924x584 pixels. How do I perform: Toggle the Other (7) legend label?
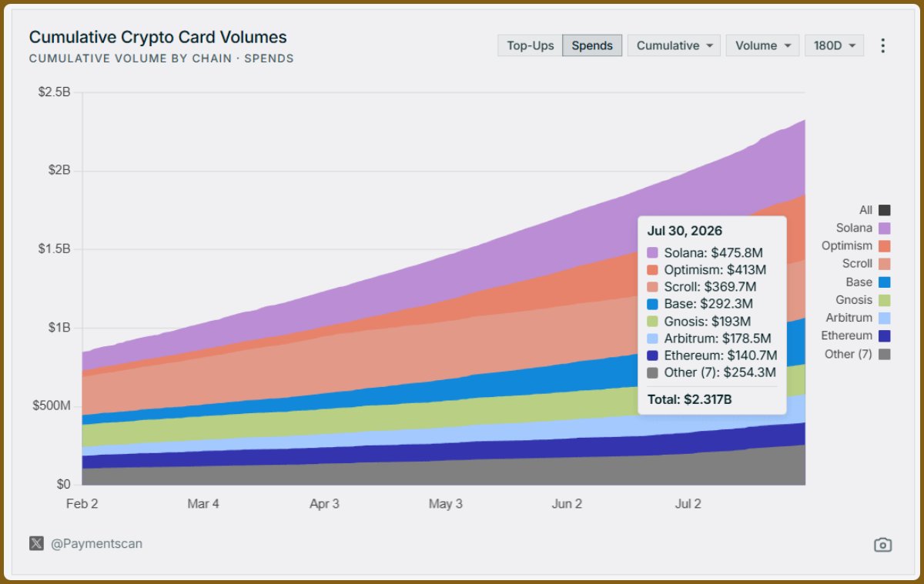tap(849, 354)
